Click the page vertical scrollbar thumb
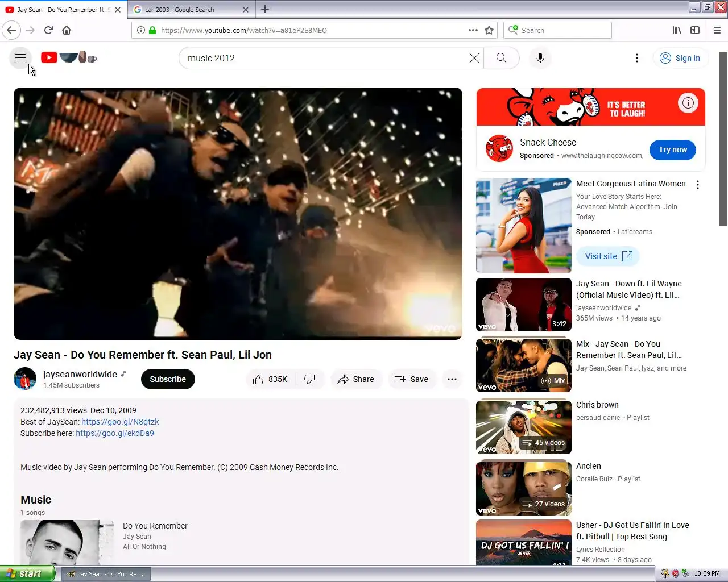This screenshot has width=728, height=582. tap(723, 139)
